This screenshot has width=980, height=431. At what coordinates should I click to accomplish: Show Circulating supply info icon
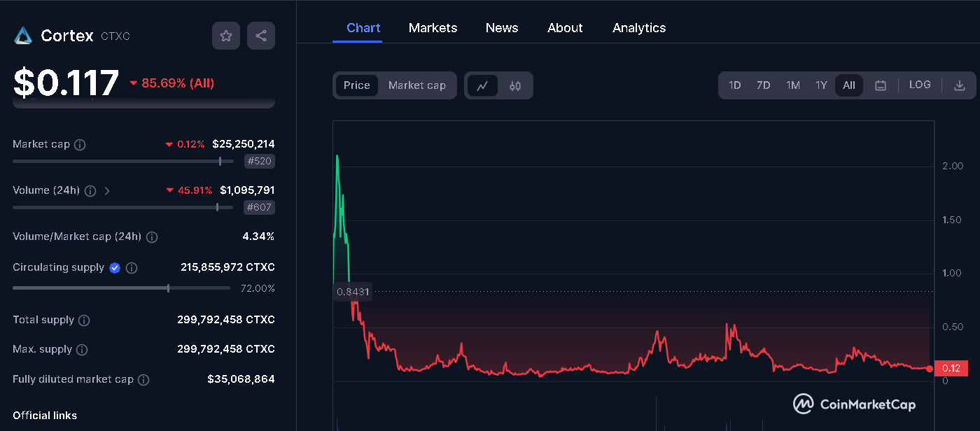(x=131, y=268)
